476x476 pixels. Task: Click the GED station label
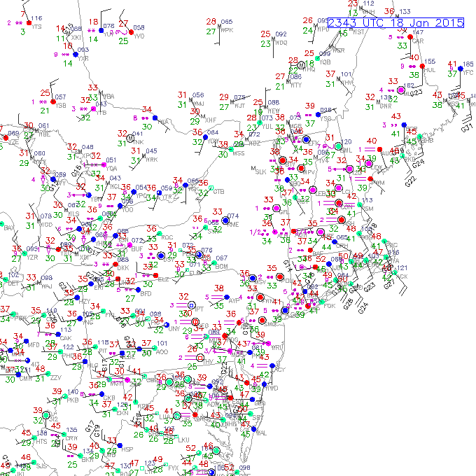pyautogui.click(x=260, y=403)
